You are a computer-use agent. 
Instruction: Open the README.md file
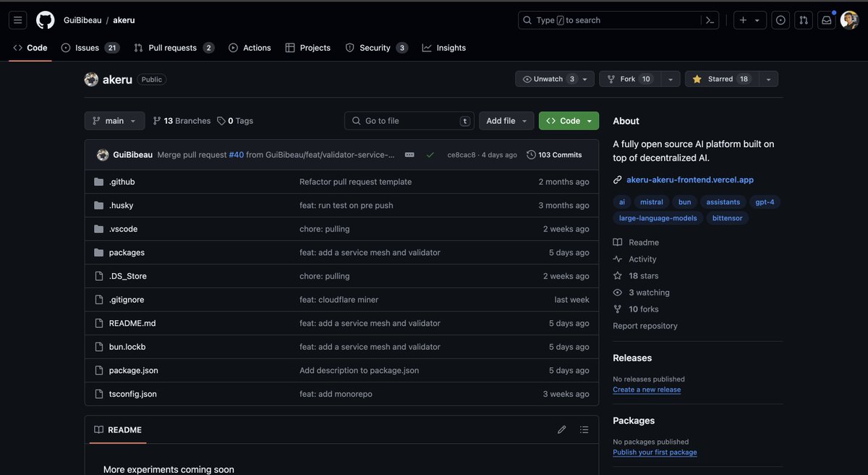(x=132, y=323)
